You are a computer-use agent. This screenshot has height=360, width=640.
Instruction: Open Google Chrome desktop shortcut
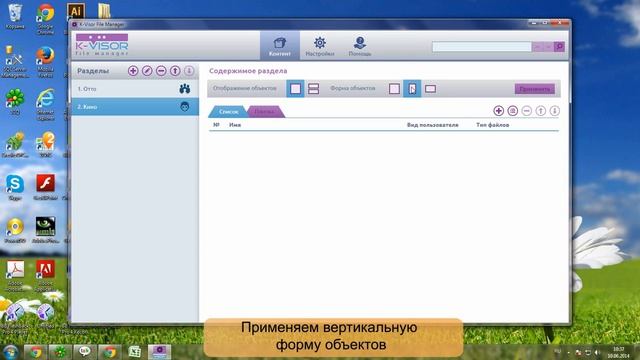coord(45,18)
